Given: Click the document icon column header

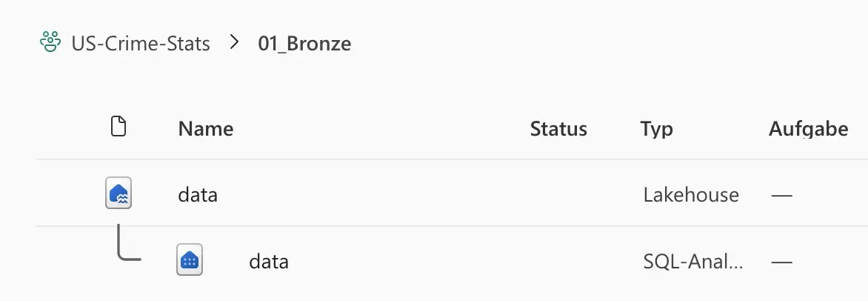Looking at the screenshot, I should pyautogui.click(x=118, y=128).
